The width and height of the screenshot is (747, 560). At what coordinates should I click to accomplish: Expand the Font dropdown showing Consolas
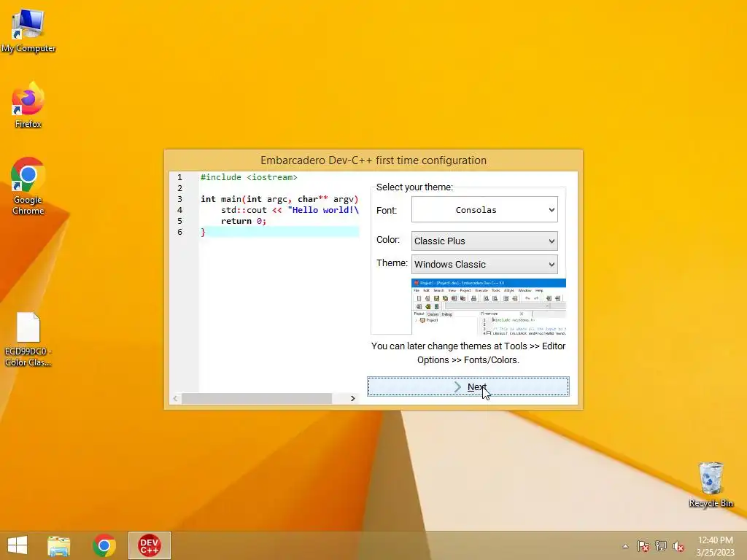[x=484, y=209]
